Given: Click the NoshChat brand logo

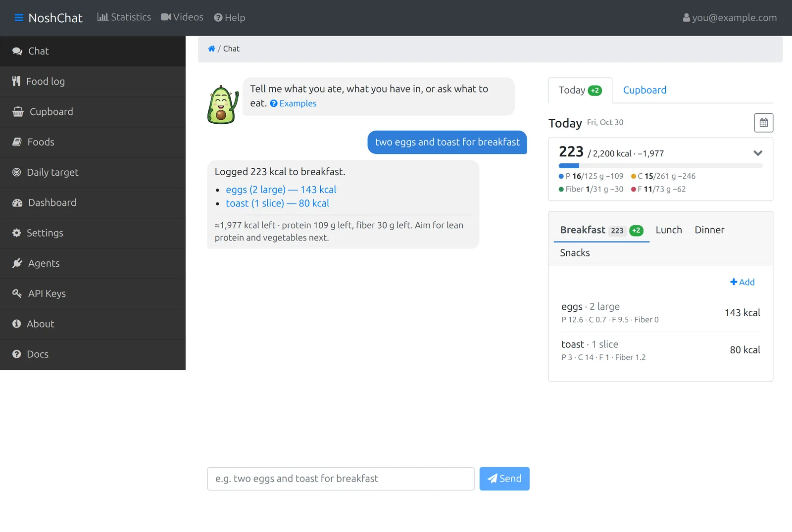Looking at the screenshot, I should (55, 18).
